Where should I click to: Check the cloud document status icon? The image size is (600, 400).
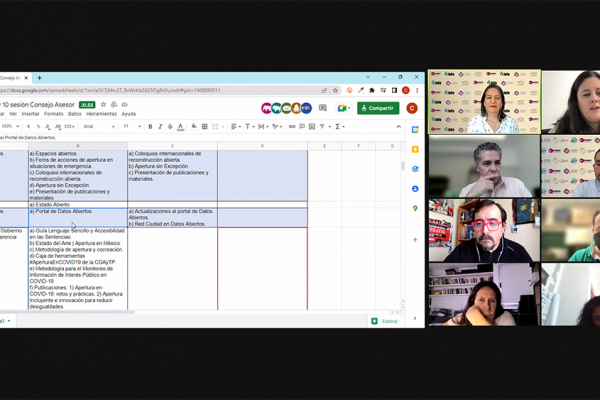click(124, 104)
